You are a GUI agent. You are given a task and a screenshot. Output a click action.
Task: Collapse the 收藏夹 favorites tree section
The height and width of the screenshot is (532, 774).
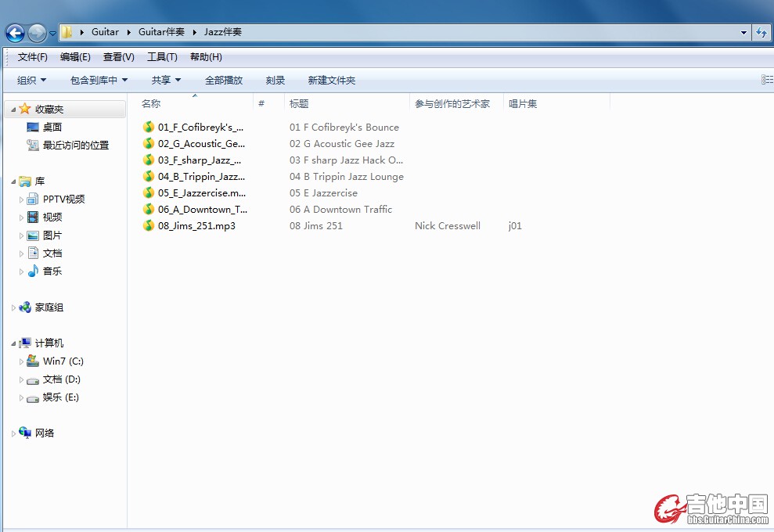[13, 110]
